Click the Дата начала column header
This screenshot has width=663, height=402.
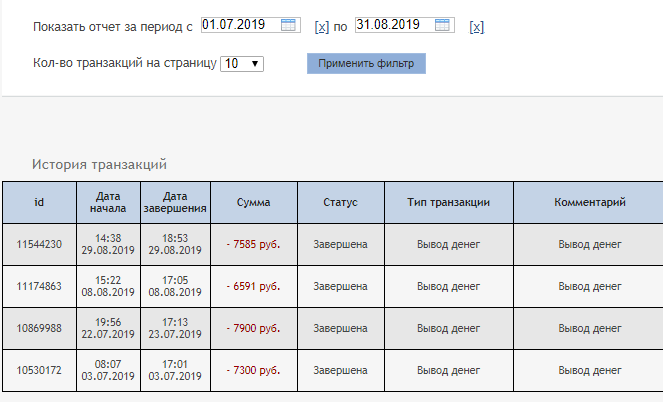[108, 202]
